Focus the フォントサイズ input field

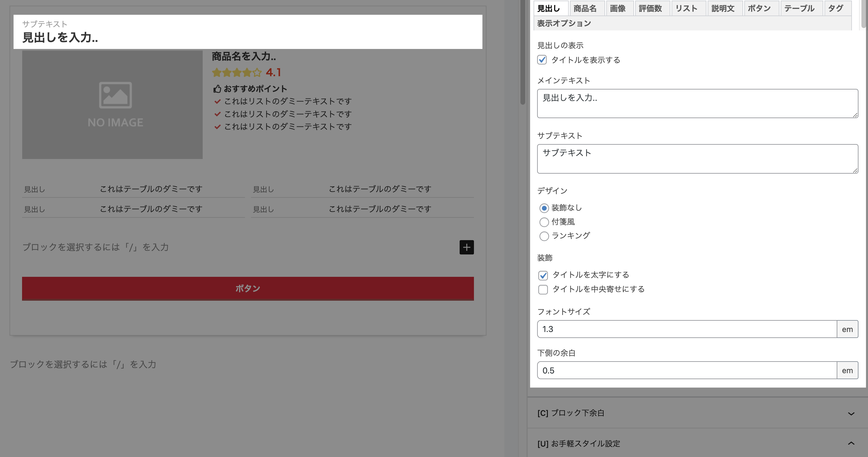point(687,329)
